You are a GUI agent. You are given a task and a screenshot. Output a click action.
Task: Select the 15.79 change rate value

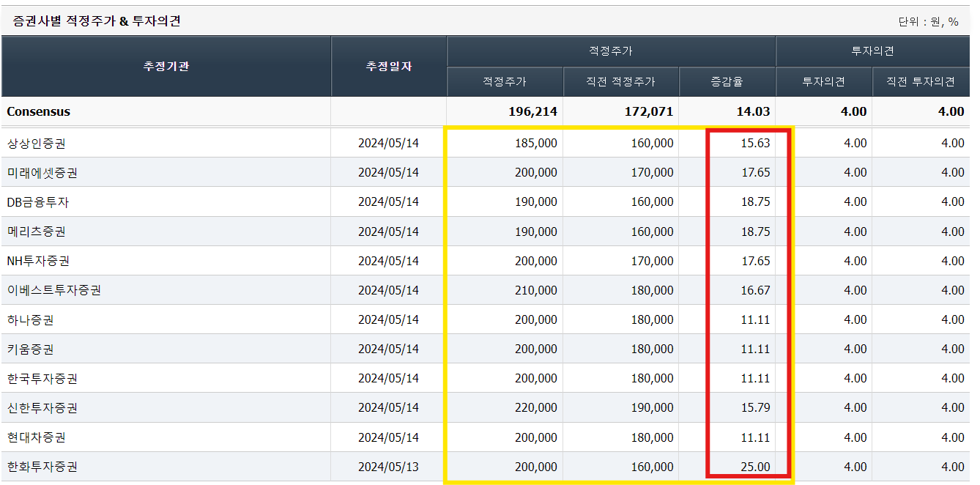(756, 408)
